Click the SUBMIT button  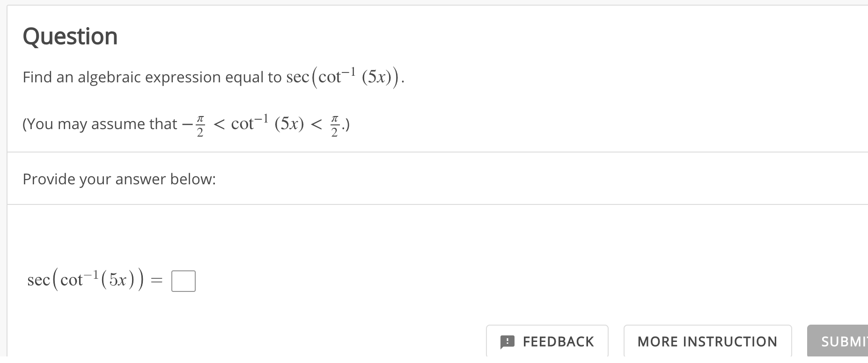pos(843,341)
